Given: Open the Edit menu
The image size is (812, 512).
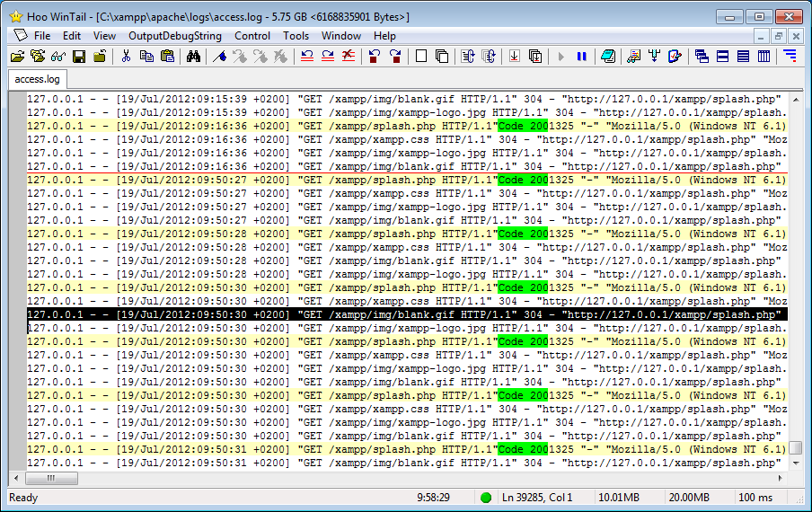Looking at the screenshot, I should pos(72,36).
